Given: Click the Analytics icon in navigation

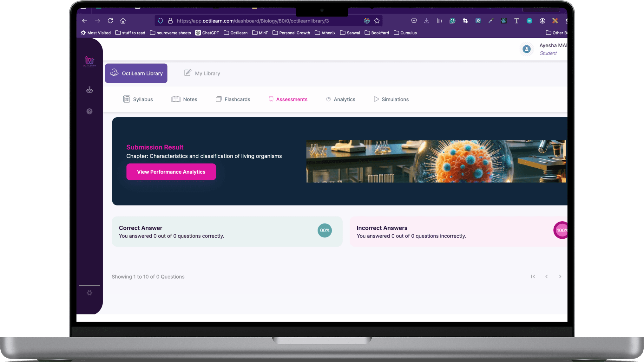Looking at the screenshot, I should pyautogui.click(x=328, y=99).
